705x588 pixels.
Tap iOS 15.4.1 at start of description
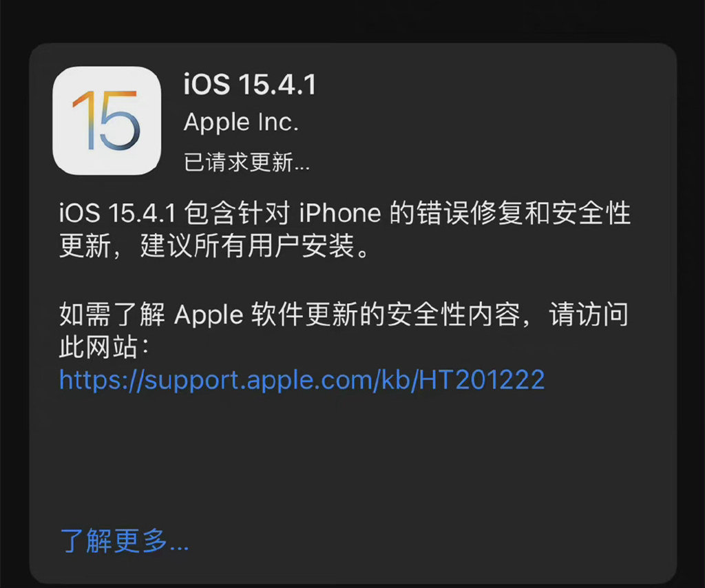(x=117, y=213)
